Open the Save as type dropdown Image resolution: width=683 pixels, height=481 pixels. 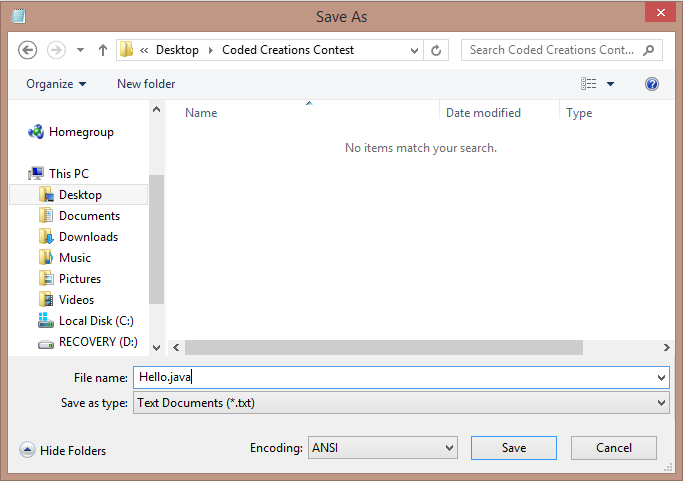[401, 403]
